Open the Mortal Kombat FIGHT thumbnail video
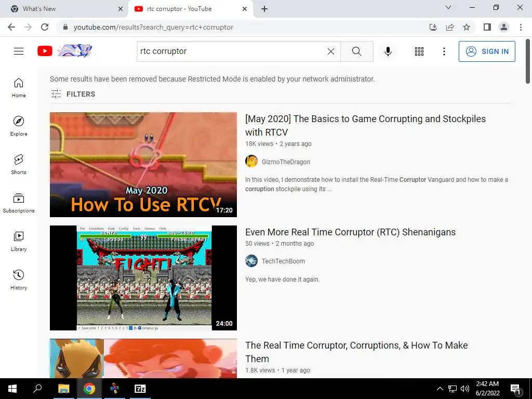This screenshot has height=399, width=532. click(143, 278)
